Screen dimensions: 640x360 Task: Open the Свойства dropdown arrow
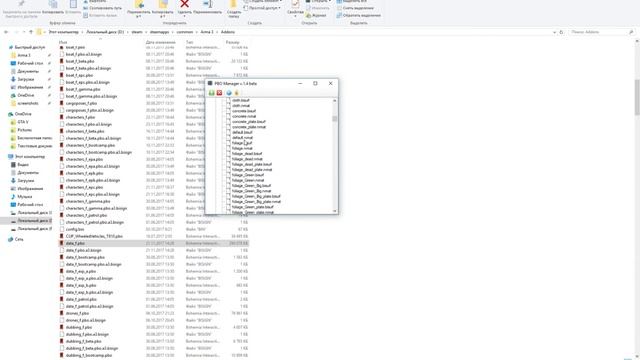(x=295, y=16)
